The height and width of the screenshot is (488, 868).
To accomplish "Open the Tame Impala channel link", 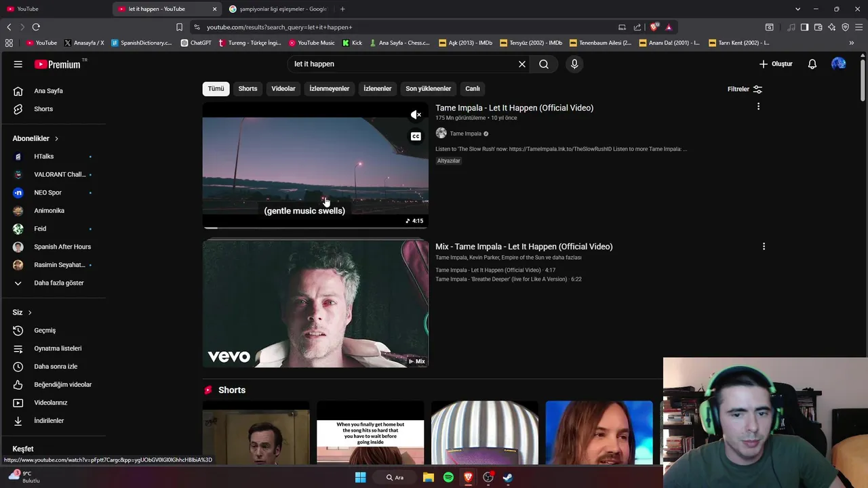I will pos(466,134).
